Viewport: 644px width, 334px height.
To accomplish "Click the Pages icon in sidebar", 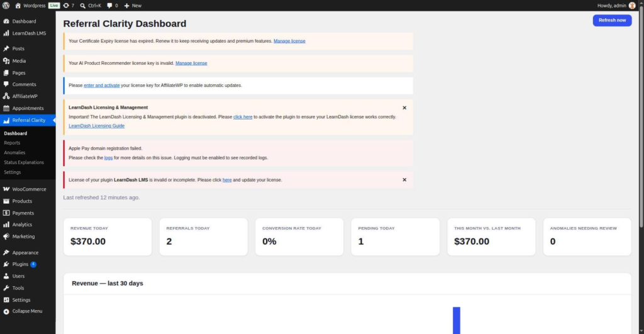I will click(6, 73).
